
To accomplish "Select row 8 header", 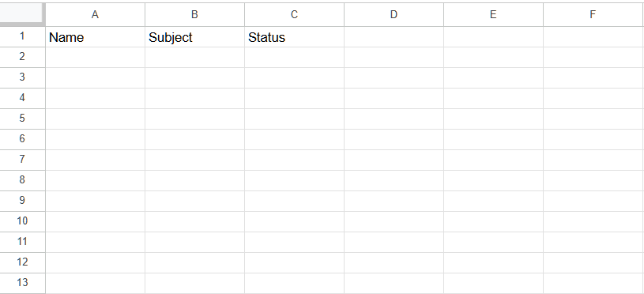I will [x=22, y=181].
